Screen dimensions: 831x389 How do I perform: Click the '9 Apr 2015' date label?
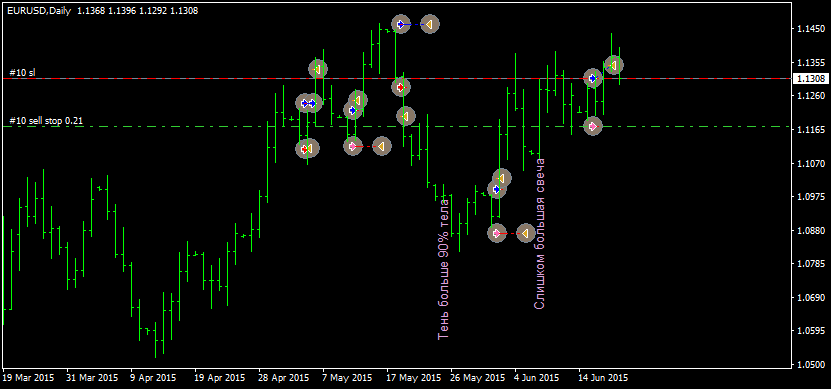tap(154, 378)
